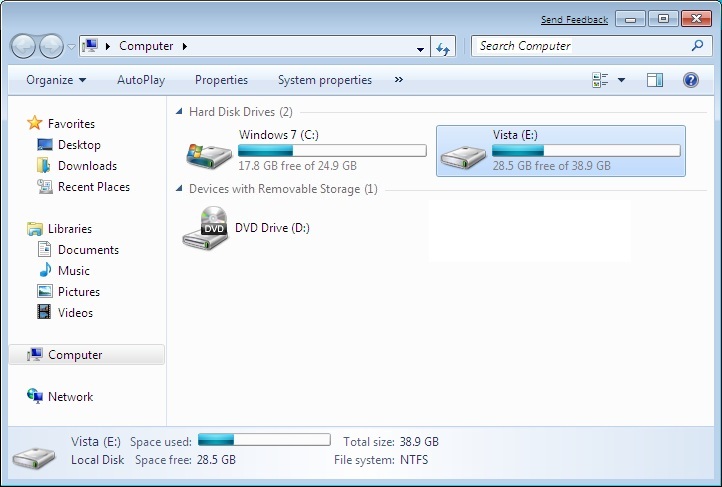722x487 pixels.
Task: Change your view icon
Action: (x=600, y=80)
